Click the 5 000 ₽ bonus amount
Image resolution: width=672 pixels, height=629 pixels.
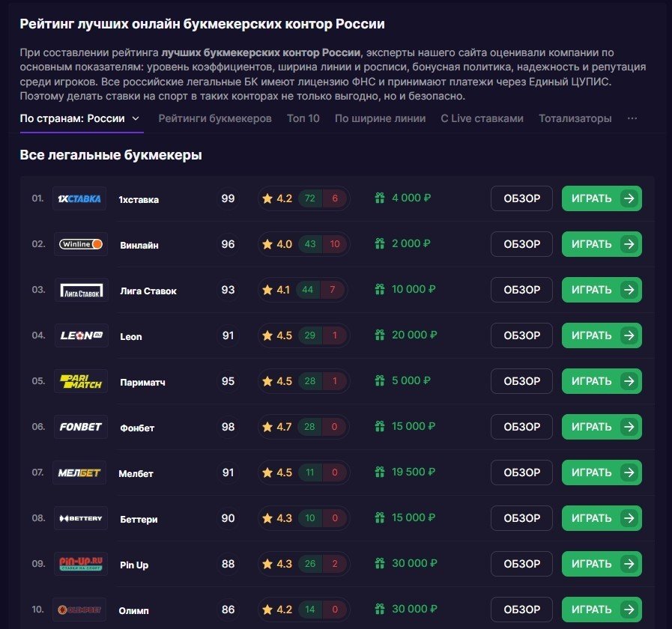coord(411,380)
